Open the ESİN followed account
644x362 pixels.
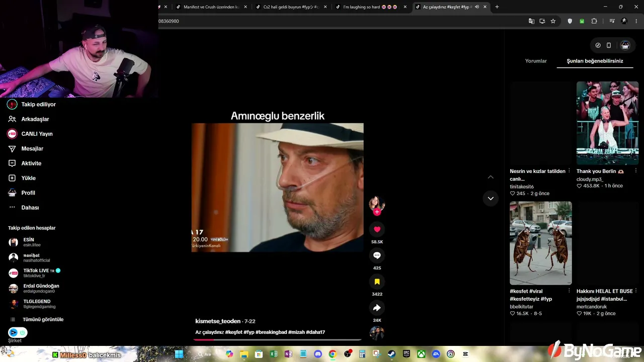coord(25,242)
